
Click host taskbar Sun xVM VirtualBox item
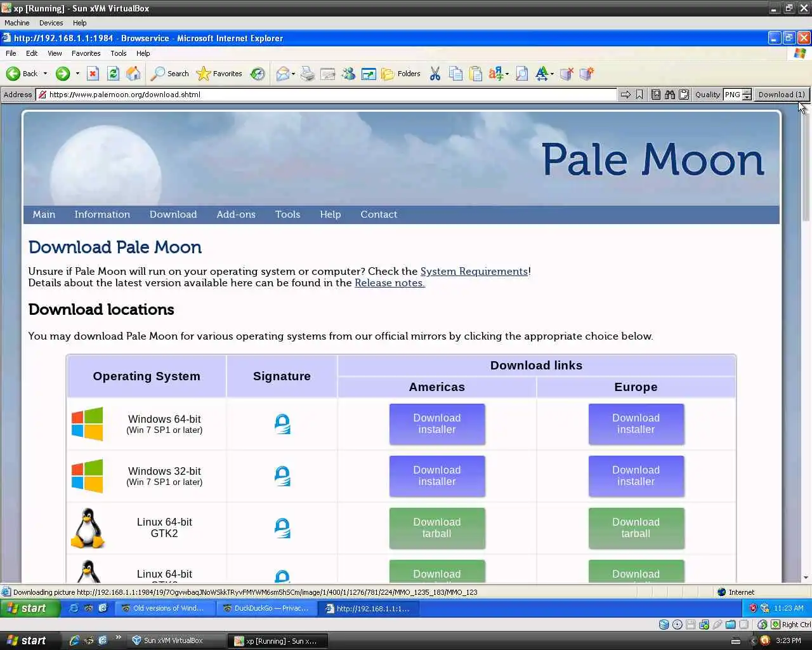pyautogui.click(x=176, y=640)
